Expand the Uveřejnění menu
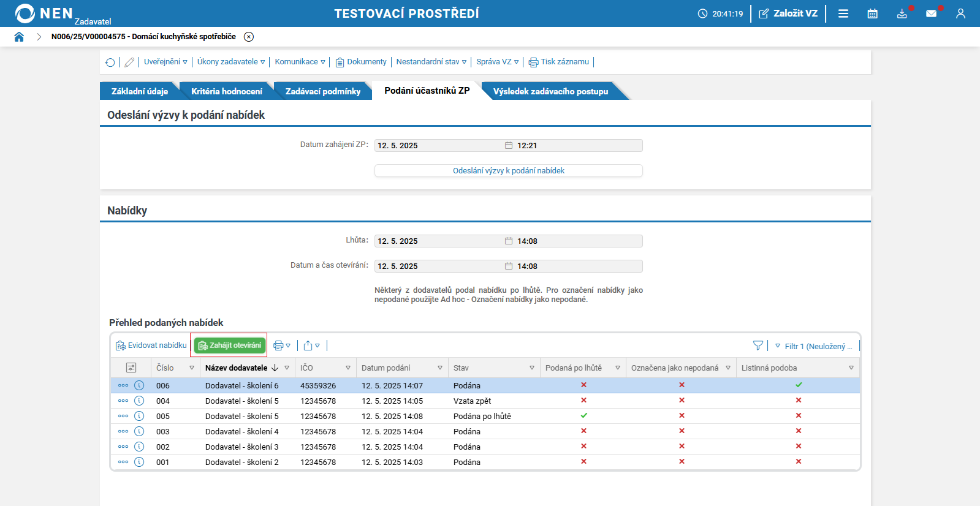 coord(165,62)
